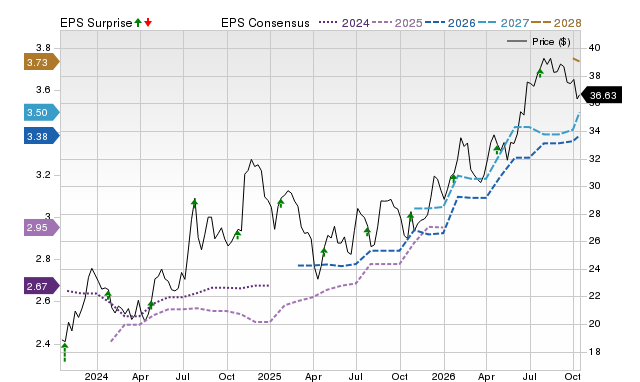Click the 3.73 brown EPS value tag

[x=42, y=62]
